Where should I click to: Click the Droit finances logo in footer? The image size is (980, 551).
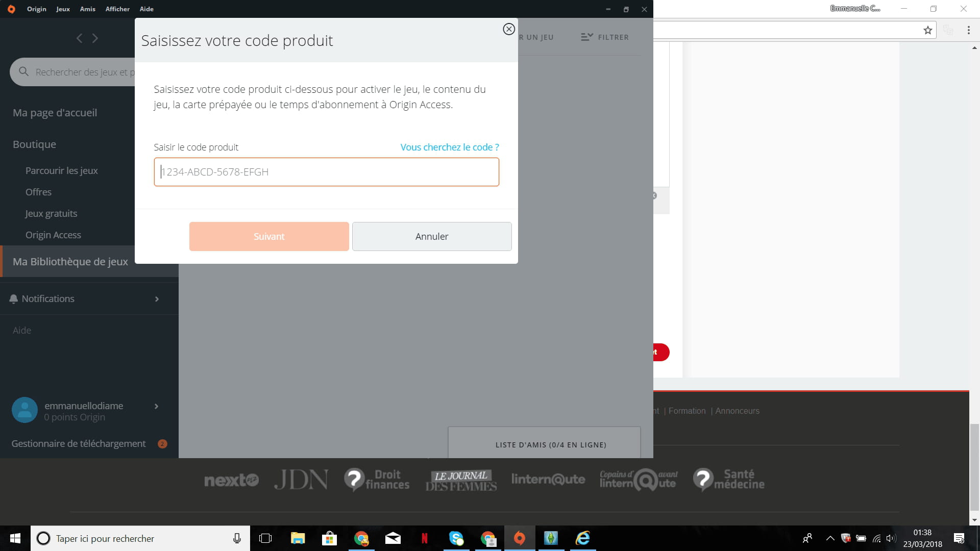coord(377,480)
